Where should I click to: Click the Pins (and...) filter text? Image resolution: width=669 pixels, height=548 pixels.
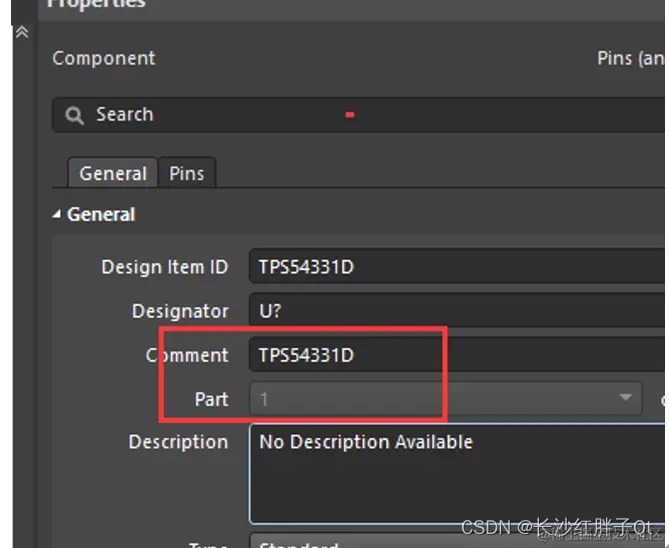click(631, 58)
